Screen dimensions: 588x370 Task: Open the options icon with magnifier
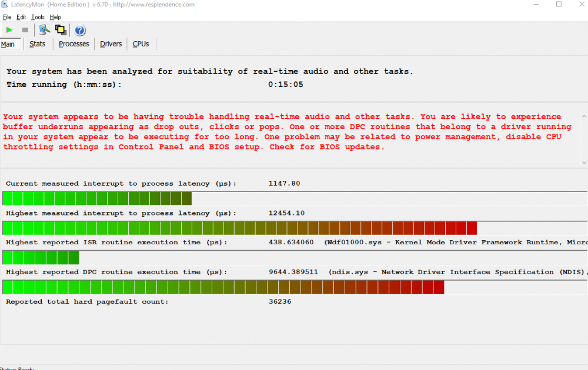click(44, 30)
